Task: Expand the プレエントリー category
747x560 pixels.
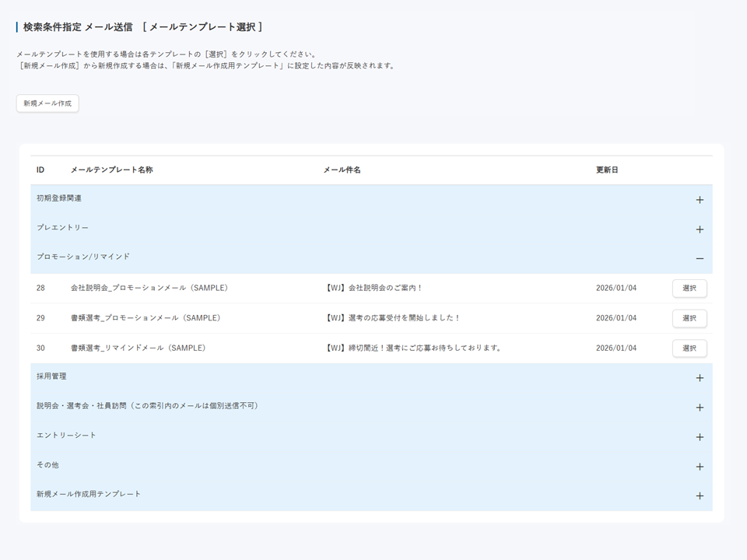Action: (x=700, y=229)
